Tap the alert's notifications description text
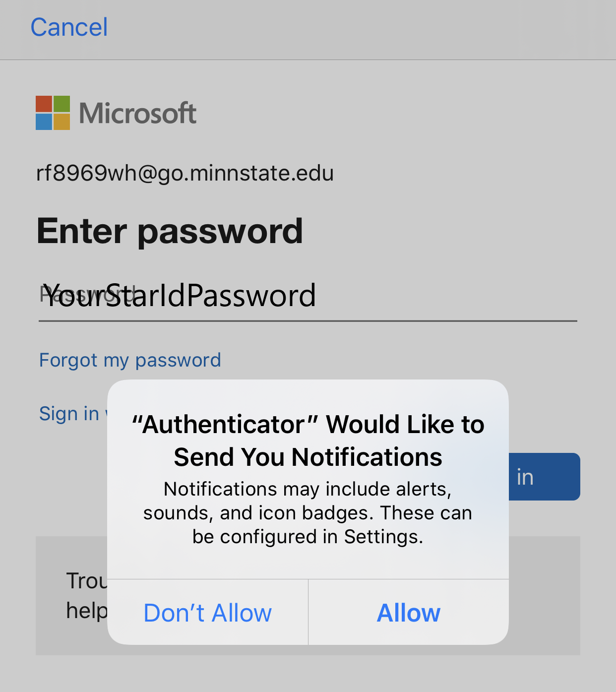 (308, 513)
